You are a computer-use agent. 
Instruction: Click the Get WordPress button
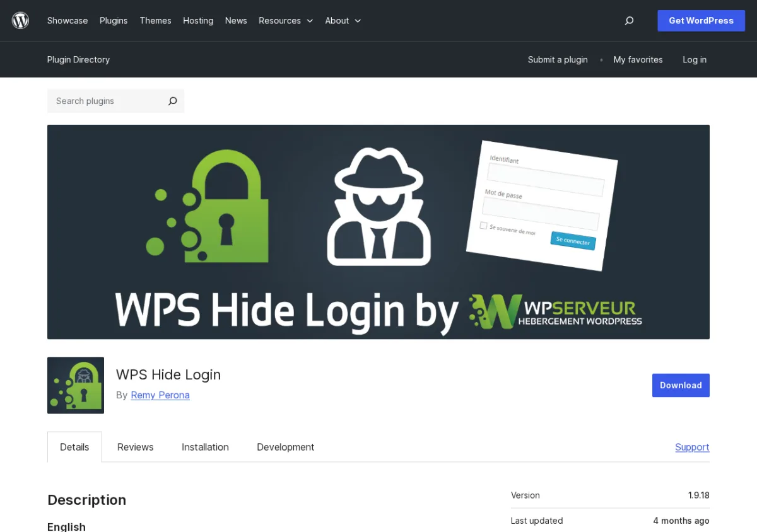(x=701, y=21)
